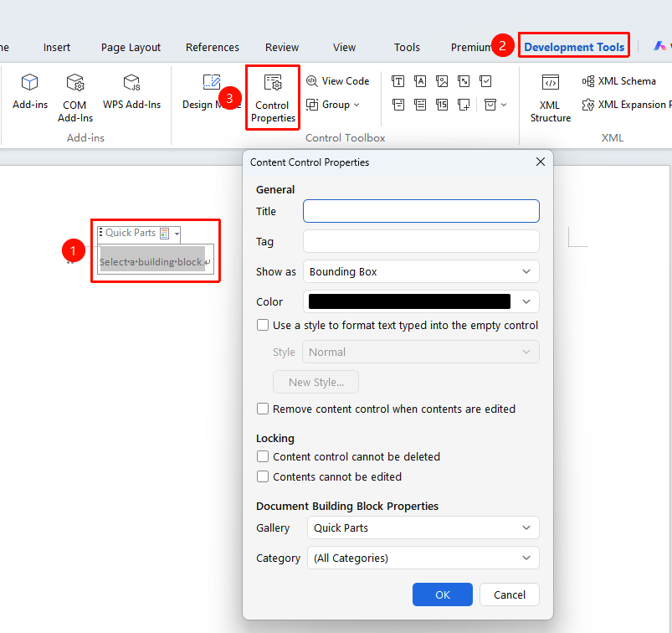Click the black color swatch
The width and height of the screenshot is (672, 633).
tap(409, 301)
